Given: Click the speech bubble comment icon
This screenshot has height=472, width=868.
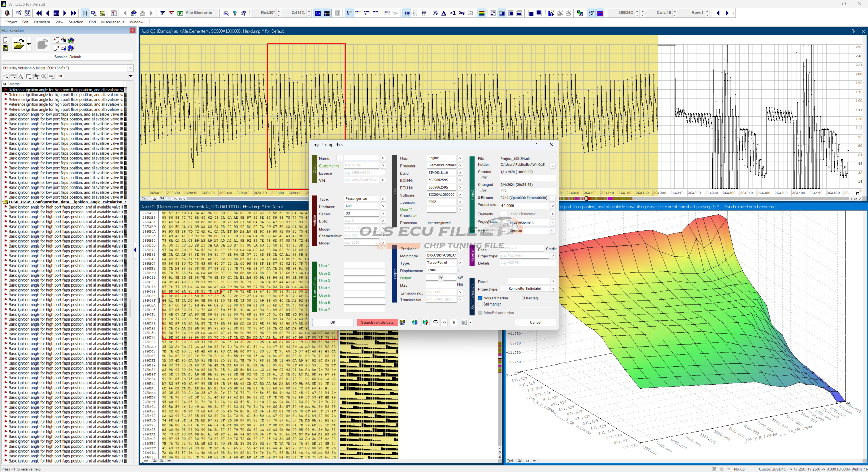Looking at the screenshot, I should (436, 322).
